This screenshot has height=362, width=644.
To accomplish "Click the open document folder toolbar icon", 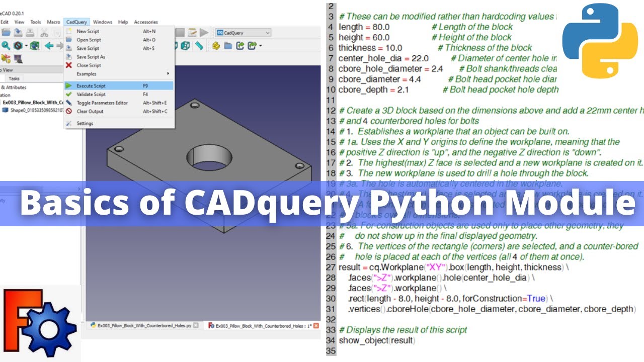I will click(x=7, y=33).
